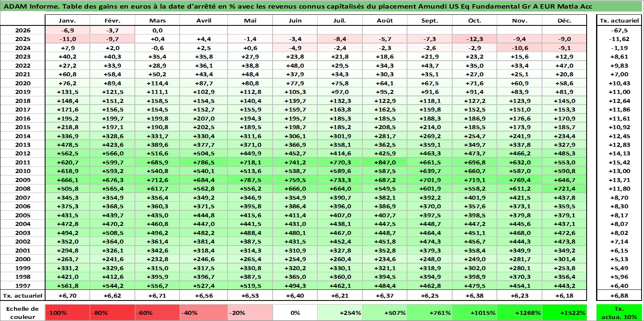Select the Juin column header
The image size is (644, 321).
point(295,20)
